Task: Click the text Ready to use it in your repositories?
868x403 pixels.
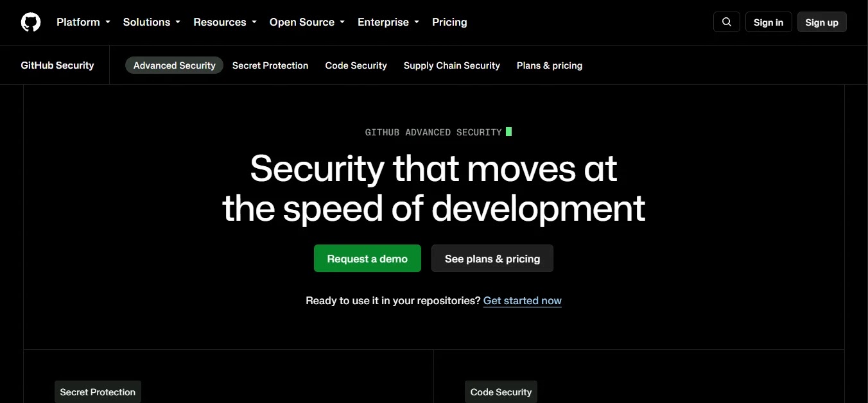Action: 393,300
